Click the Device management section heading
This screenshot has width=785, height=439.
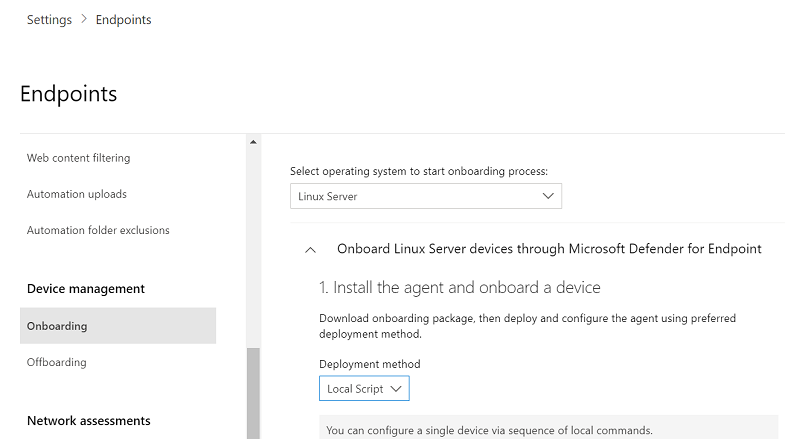click(x=86, y=289)
